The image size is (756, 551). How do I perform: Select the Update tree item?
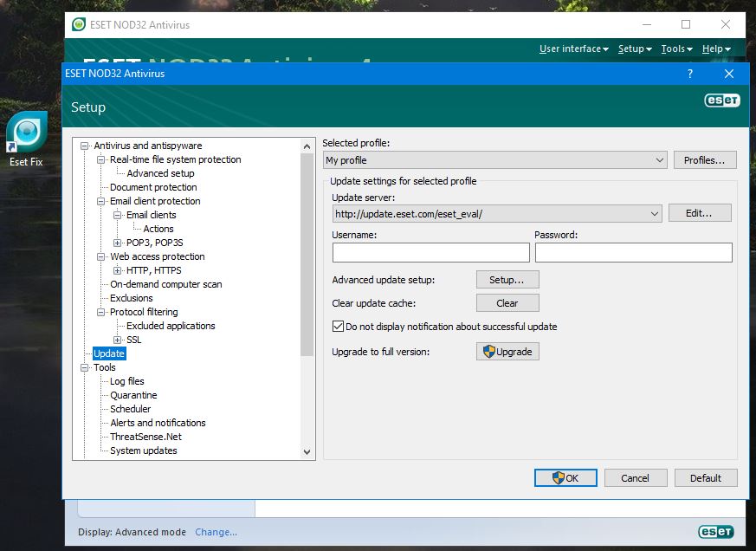coord(109,353)
